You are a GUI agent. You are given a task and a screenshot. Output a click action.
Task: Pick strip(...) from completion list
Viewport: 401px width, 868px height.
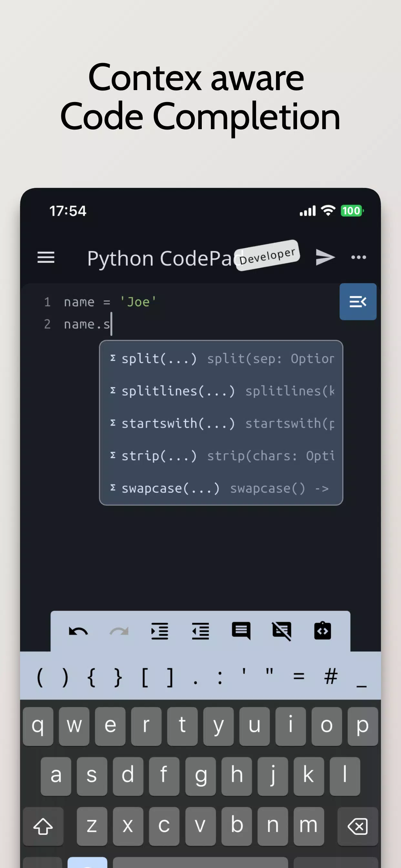tap(221, 456)
